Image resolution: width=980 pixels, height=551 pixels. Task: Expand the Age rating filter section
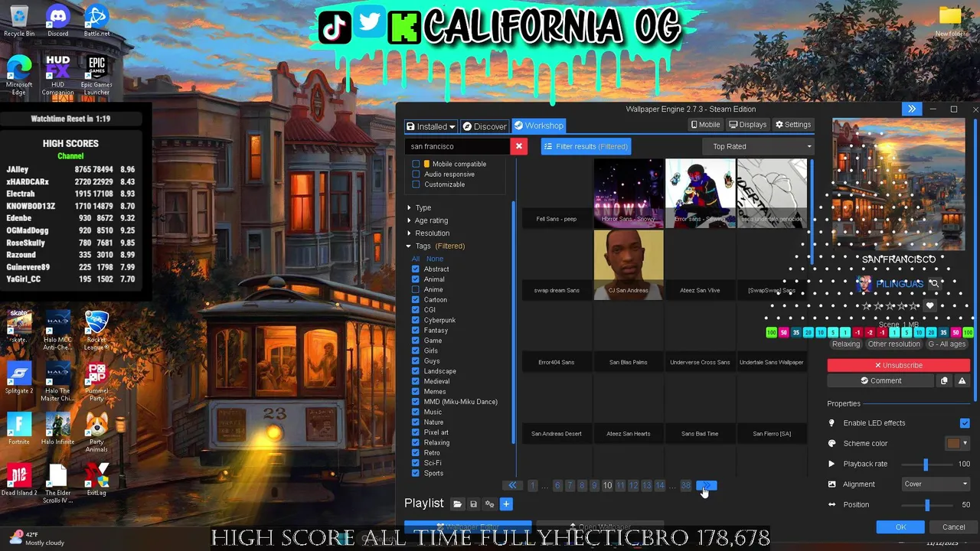point(431,220)
